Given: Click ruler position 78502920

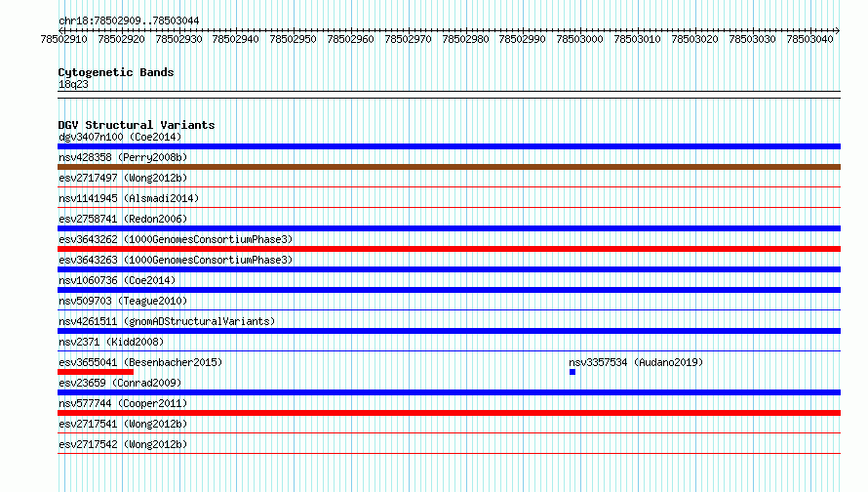Looking at the screenshot, I should point(121,39).
